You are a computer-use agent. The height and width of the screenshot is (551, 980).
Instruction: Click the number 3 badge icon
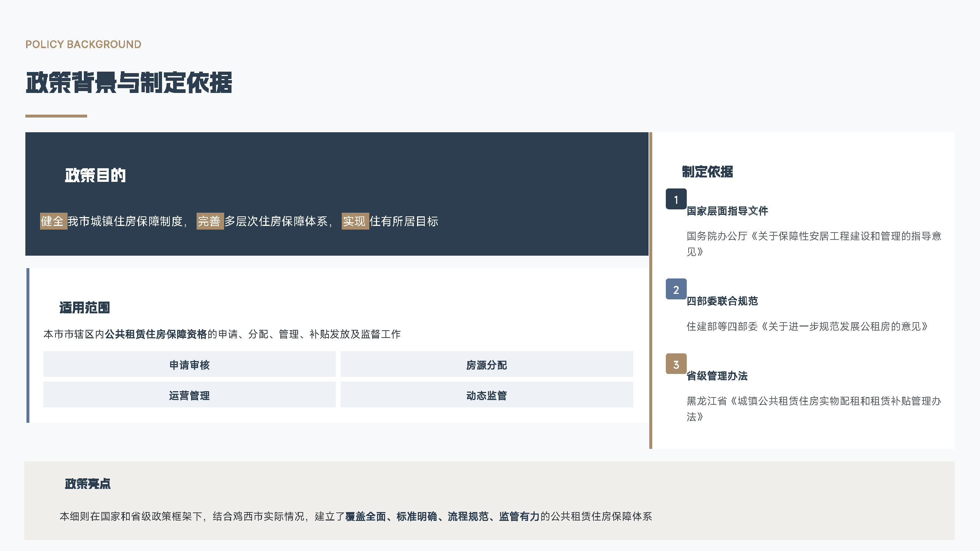[676, 364]
